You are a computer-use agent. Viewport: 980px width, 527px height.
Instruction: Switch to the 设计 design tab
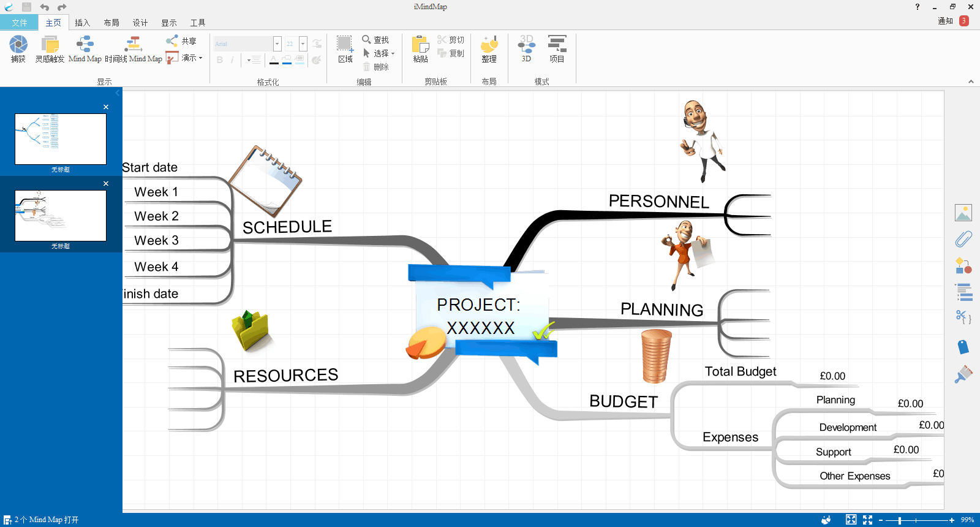[x=140, y=23]
